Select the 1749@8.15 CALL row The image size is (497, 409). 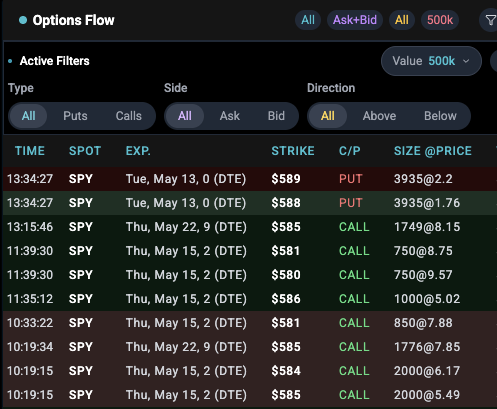coord(250,227)
